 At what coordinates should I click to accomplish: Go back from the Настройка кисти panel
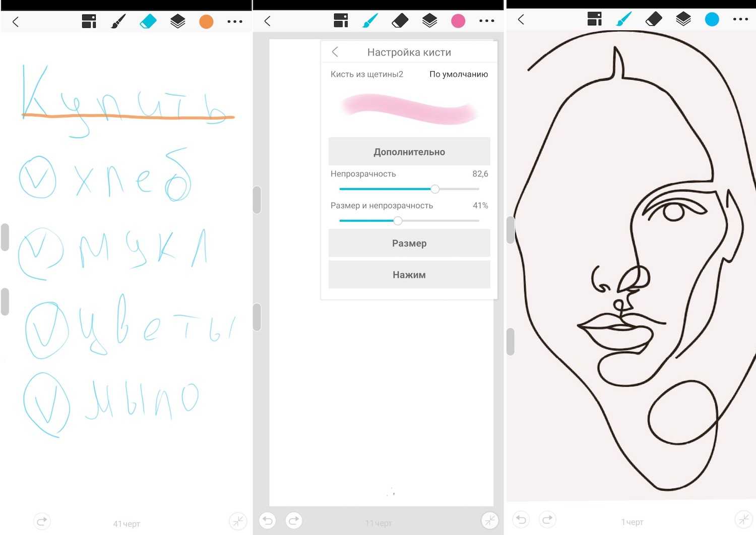335,52
